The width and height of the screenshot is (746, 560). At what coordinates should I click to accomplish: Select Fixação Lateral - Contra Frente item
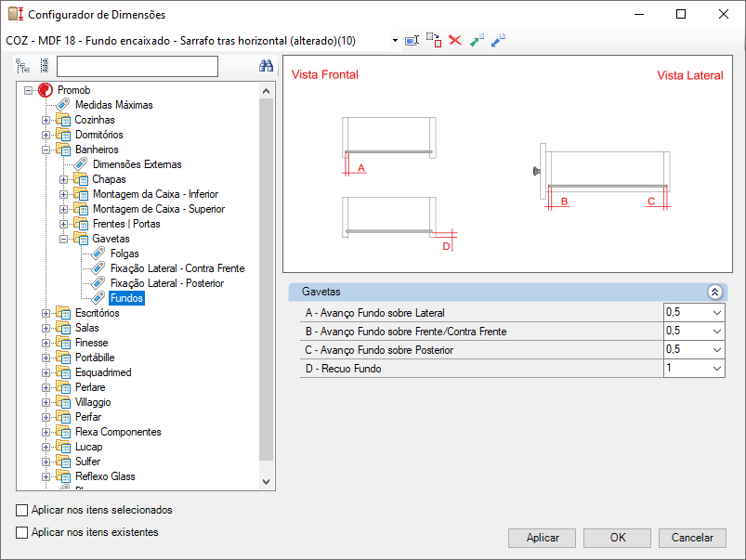point(177,268)
